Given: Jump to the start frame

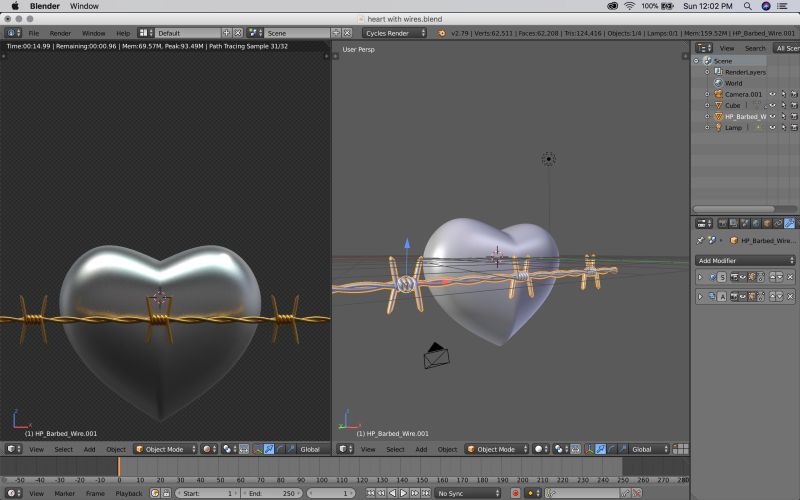Looking at the screenshot, I should (x=370, y=493).
